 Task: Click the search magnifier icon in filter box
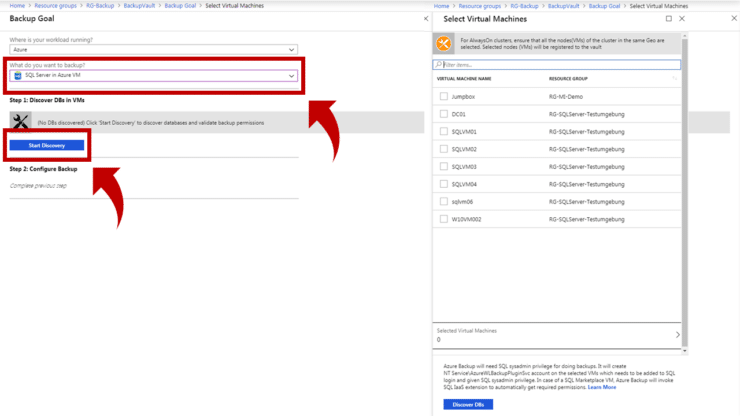(438, 65)
